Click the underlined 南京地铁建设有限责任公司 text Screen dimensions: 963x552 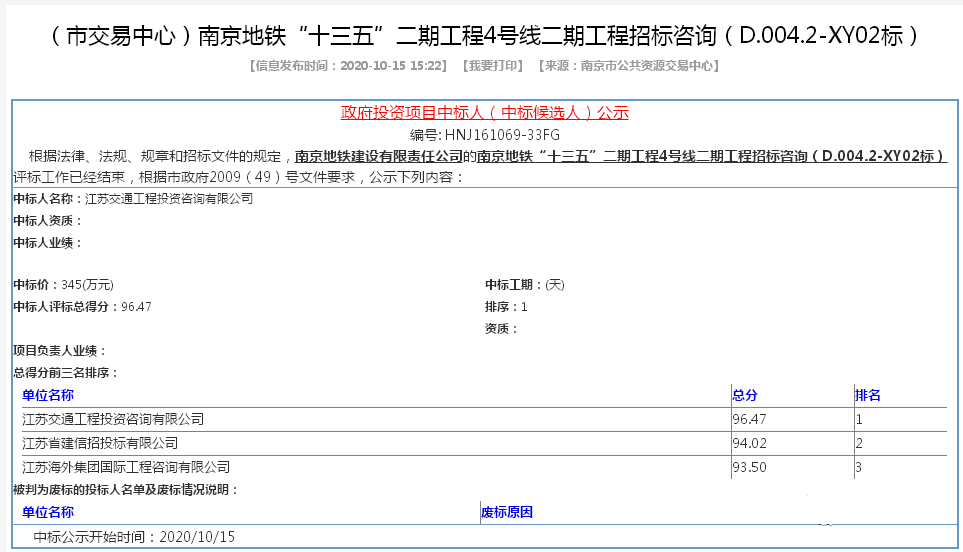point(378,156)
